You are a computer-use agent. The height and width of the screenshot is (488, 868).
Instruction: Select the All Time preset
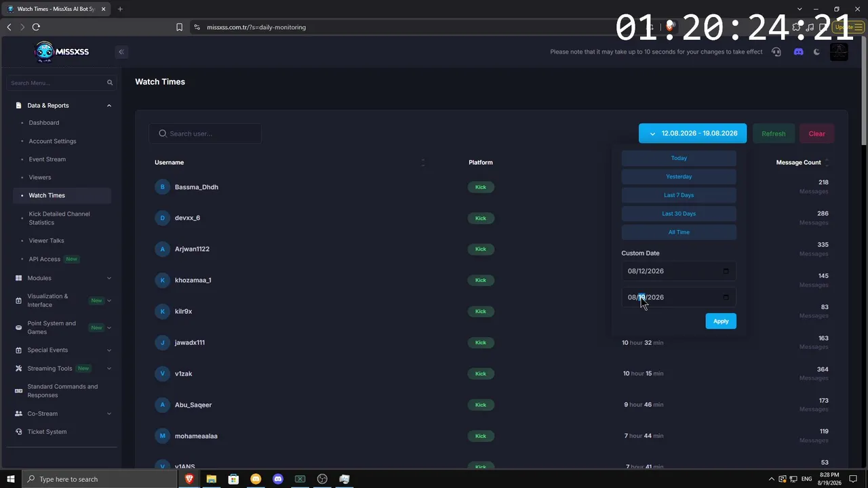(x=679, y=232)
